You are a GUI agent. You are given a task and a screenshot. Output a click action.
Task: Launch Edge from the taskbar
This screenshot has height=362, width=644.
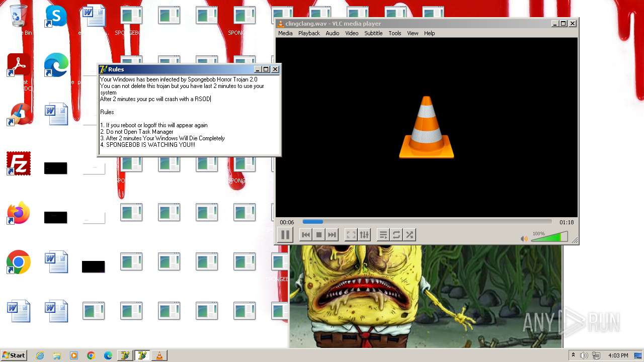pos(108,355)
